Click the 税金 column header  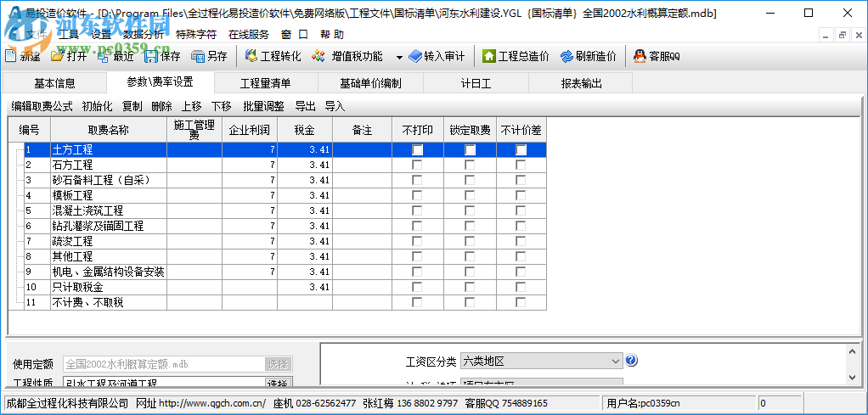[x=305, y=131]
